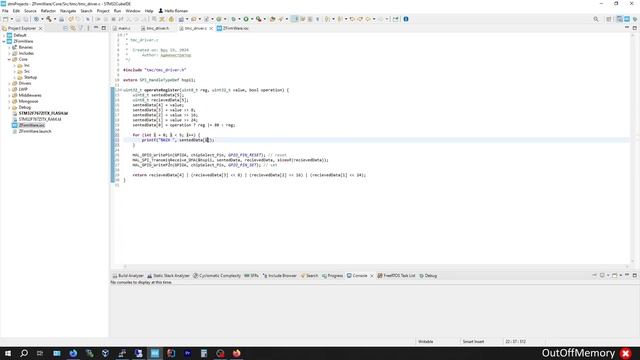Expand the Includes node
This screenshot has height=360, width=640.
9,53
